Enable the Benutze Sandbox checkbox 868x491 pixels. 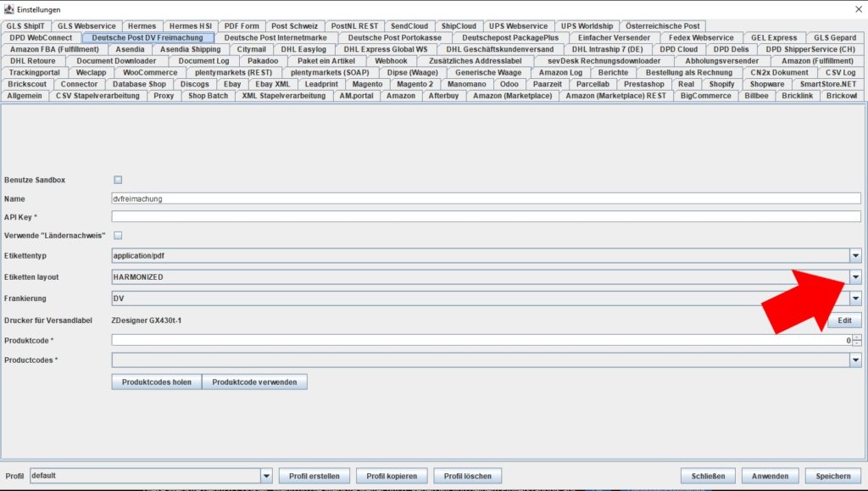pyautogui.click(x=118, y=180)
